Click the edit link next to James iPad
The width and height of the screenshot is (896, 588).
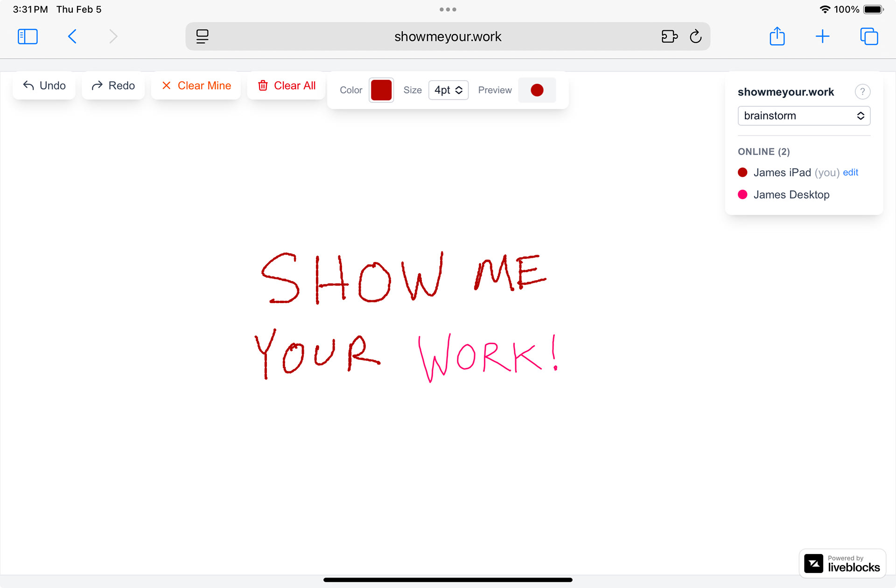[x=850, y=173]
